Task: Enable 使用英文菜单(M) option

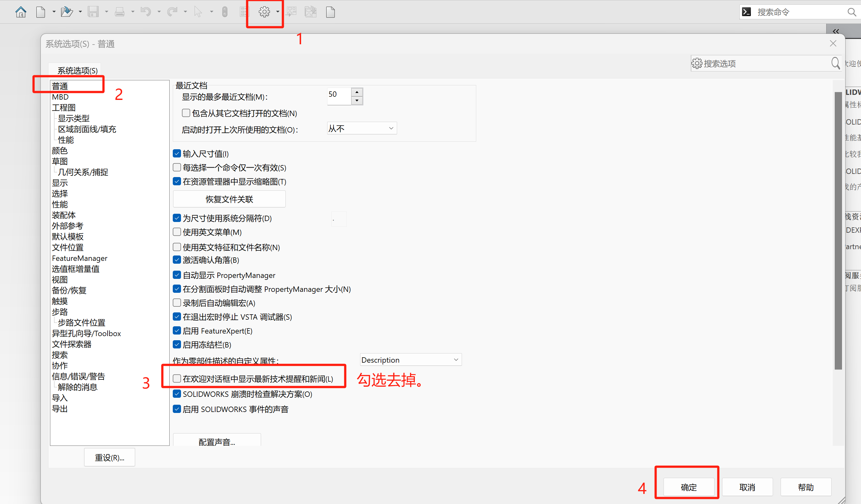Action: (177, 232)
